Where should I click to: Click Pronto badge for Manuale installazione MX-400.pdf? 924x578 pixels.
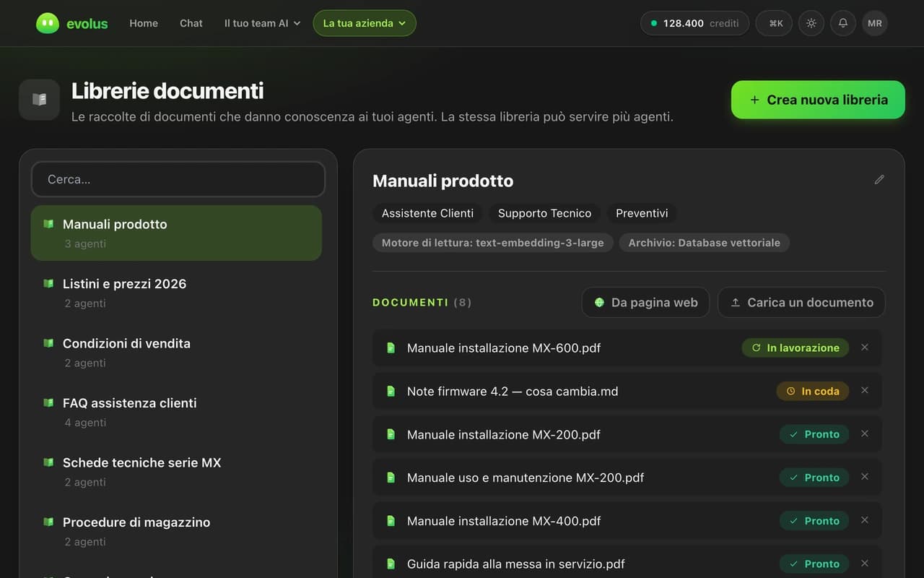point(814,521)
